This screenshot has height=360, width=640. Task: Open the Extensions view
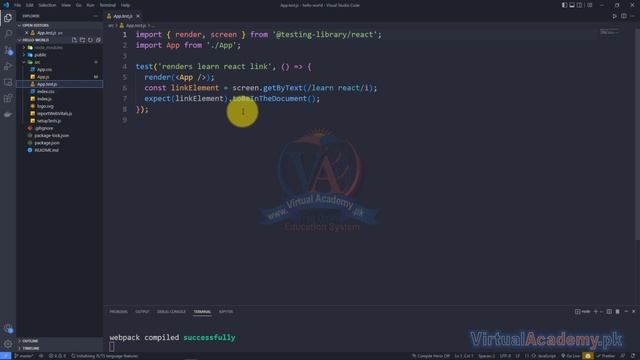coord(8,98)
